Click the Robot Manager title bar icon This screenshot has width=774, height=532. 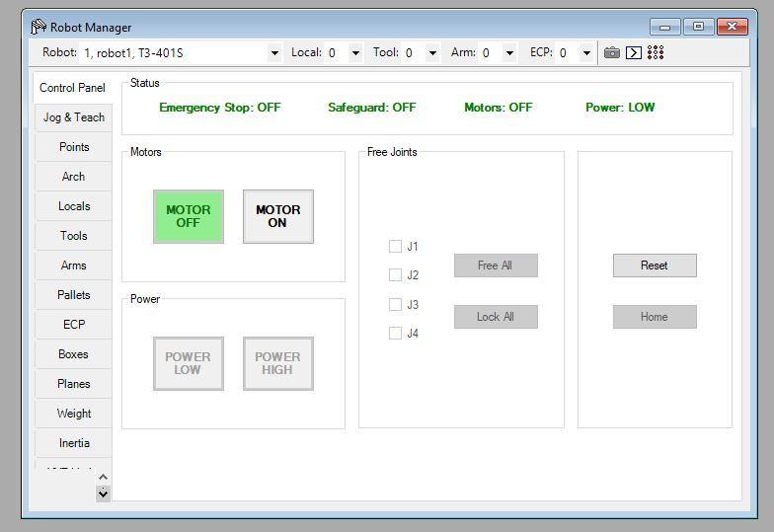pyautogui.click(x=39, y=27)
